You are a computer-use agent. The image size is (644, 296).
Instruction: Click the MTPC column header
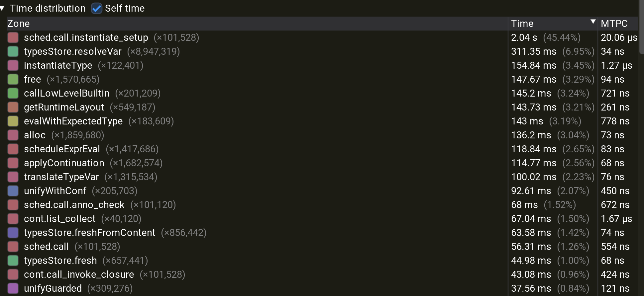tap(614, 24)
